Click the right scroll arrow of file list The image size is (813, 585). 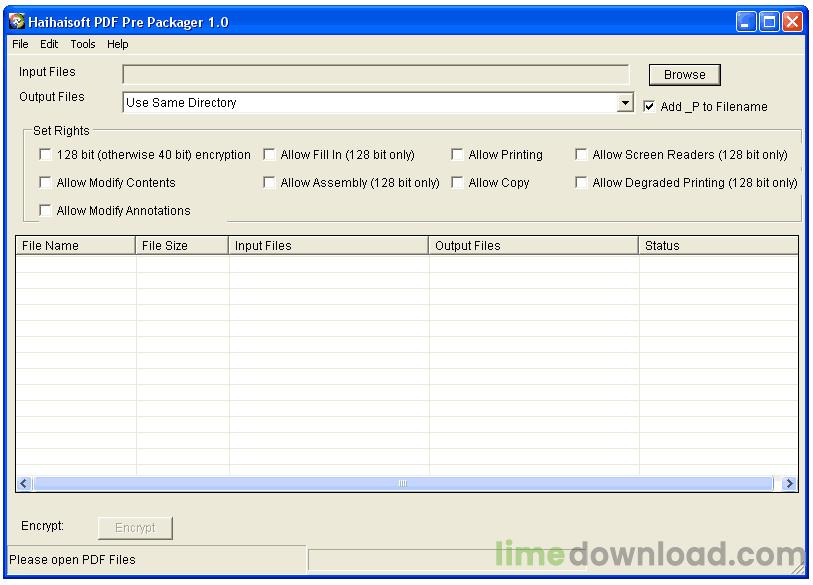coord(789,483)
